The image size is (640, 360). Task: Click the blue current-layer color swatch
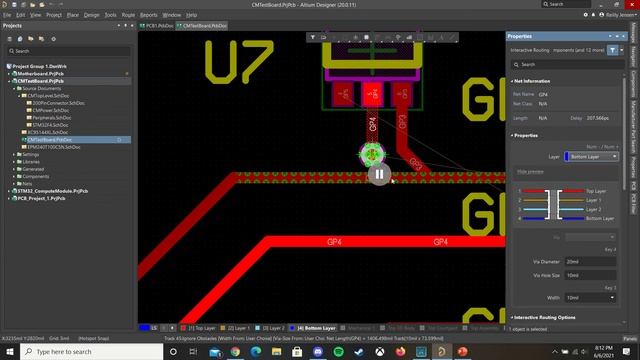click(x=144, y=328)
